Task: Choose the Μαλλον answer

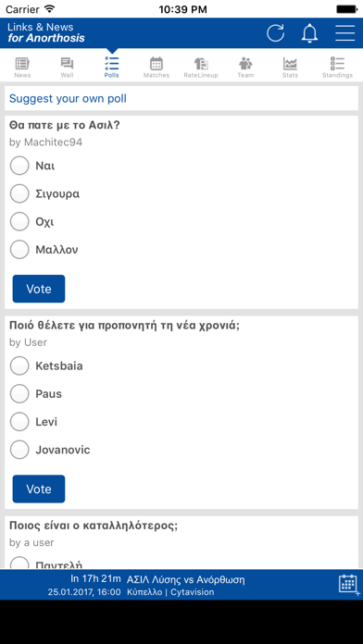Action: 19,250
